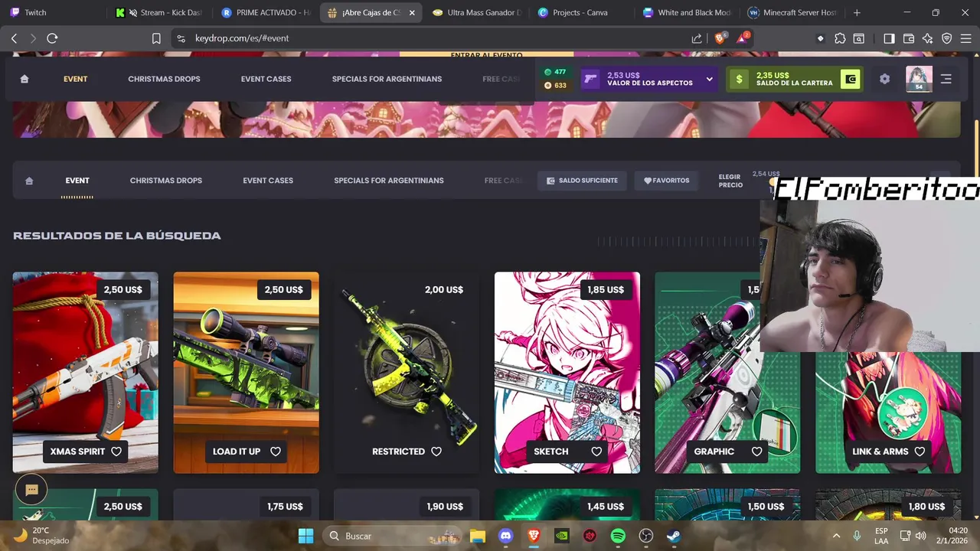Viewport: 980px width, 551px height.
Task: Bookmark this page with the bookmark icon
Action: [156, 38]
